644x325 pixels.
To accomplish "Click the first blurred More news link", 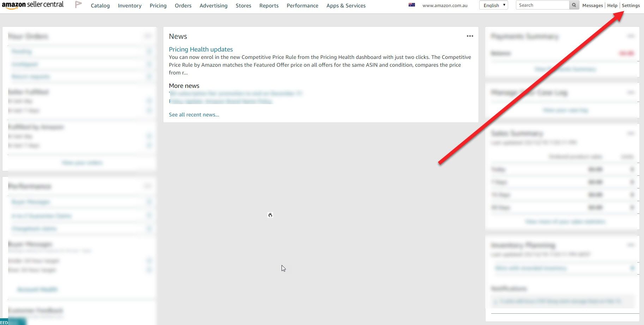I will pos(236,94).
